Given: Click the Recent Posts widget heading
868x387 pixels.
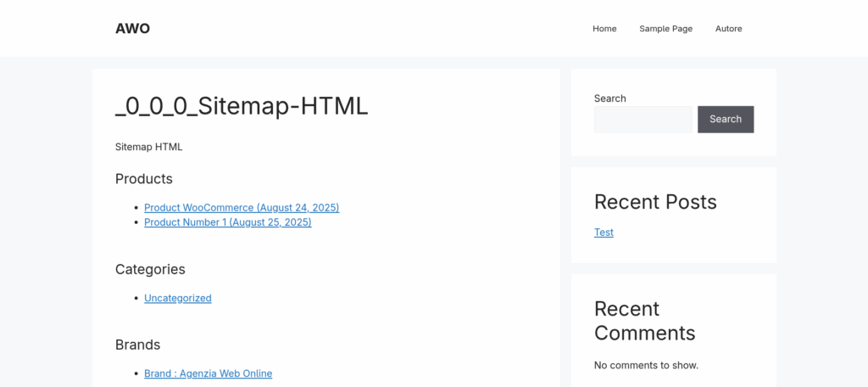Looking at the screenshot, I should pyautogui.click(x=655, y=202).
